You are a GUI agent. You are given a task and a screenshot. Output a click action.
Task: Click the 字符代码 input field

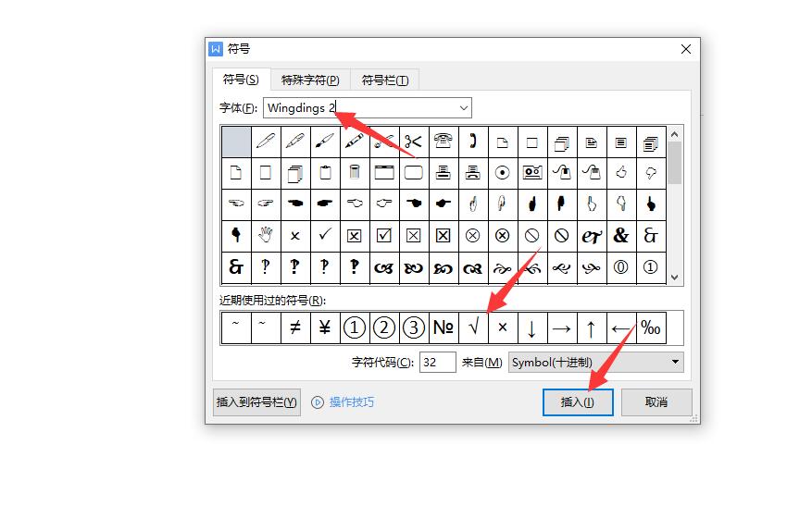coord(437,363)
